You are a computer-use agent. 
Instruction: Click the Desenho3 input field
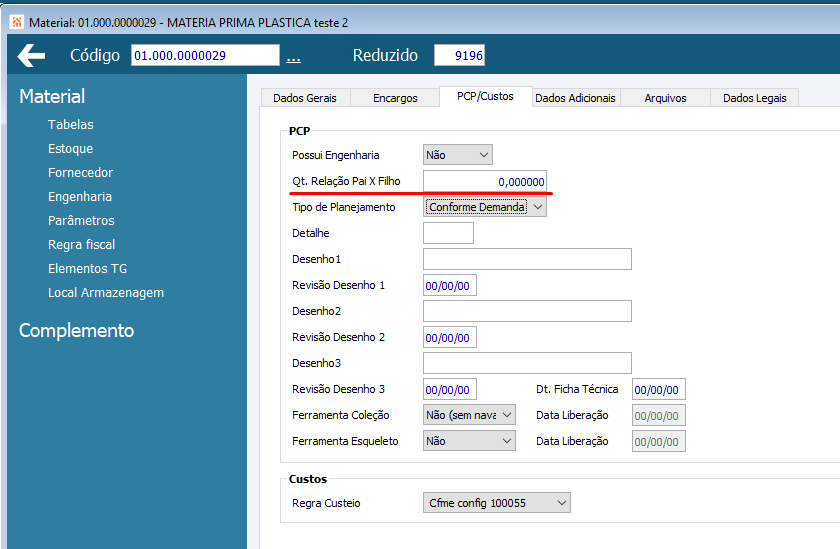coord(527,363)
